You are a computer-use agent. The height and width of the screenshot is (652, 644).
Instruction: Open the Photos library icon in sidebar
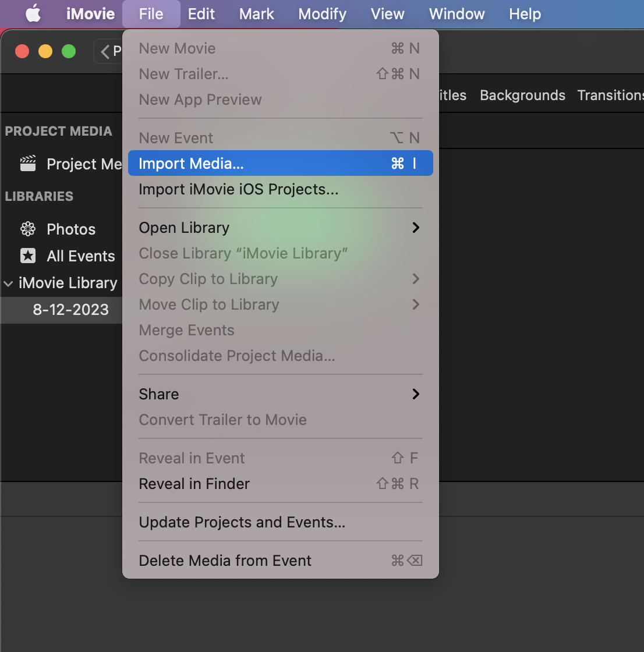pyautogui.click(x=28, y=229)
